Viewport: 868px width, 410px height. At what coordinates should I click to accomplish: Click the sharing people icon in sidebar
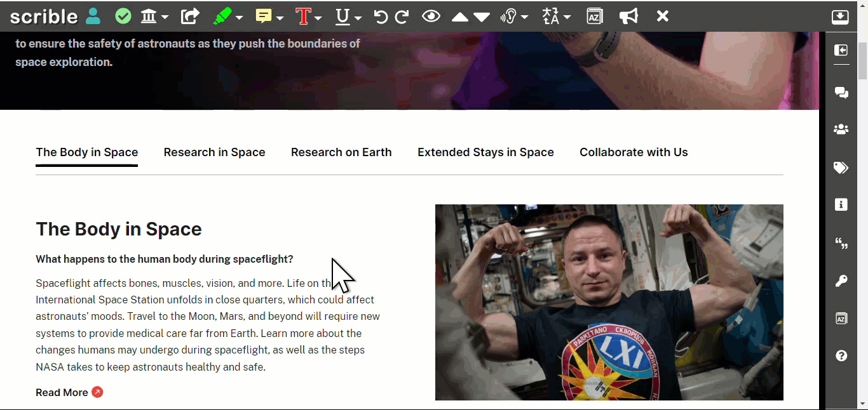(x=841, y=129)
